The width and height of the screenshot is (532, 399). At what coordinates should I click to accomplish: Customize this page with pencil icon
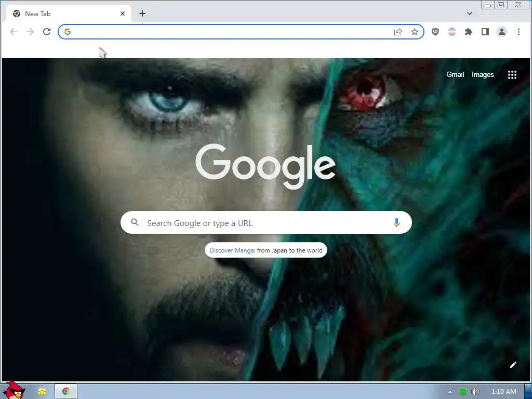[x=513, y=365]
